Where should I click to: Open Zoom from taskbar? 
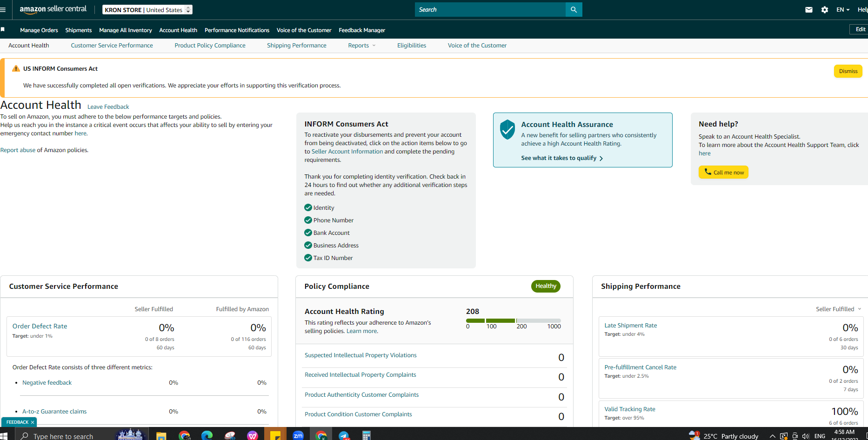(298, 436)
